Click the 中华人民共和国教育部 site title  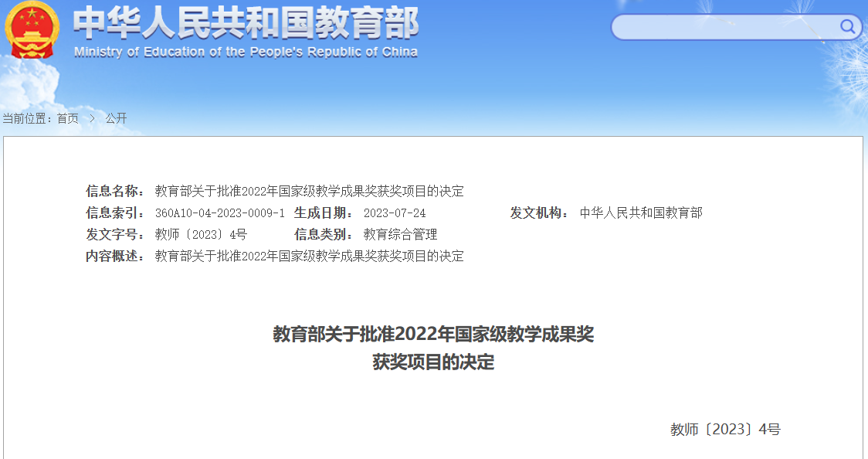246,23
